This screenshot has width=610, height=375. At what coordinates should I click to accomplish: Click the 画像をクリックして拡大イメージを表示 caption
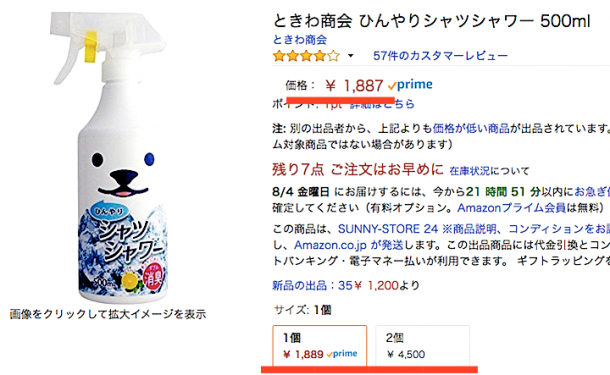[108, 314]
